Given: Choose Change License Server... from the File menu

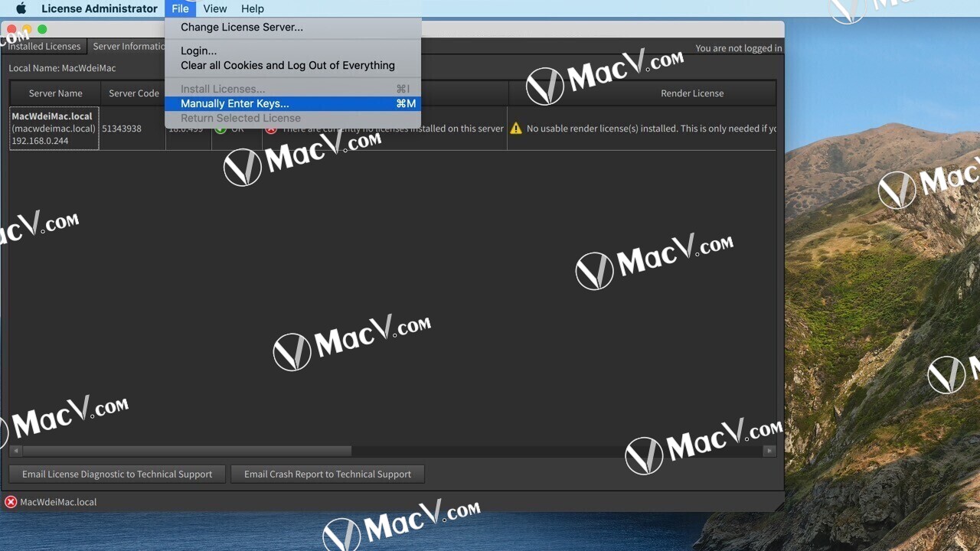Looking at the screenshot, I should click(x=293, y=27).
